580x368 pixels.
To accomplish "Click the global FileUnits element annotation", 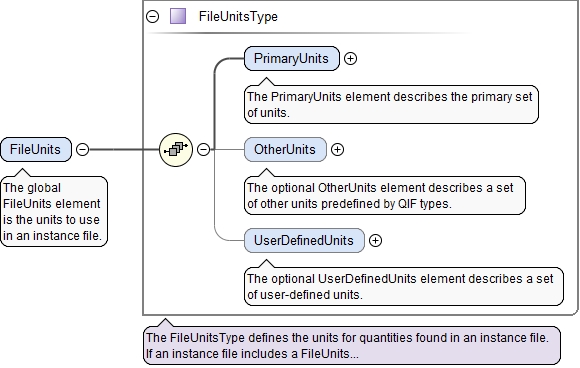I will [x=54, y=212].
